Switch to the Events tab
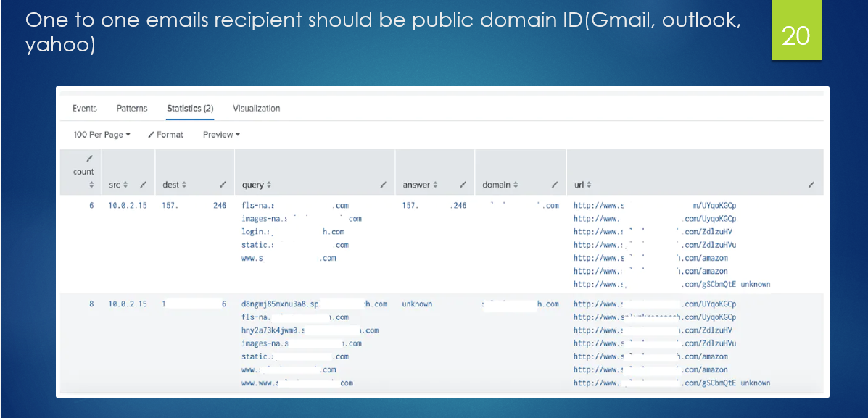The image size is (868, 418). [x=84, y=108]
